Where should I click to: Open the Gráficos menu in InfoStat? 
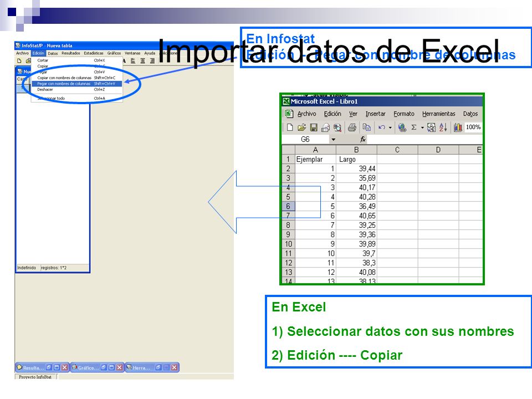tap(114, 53)
